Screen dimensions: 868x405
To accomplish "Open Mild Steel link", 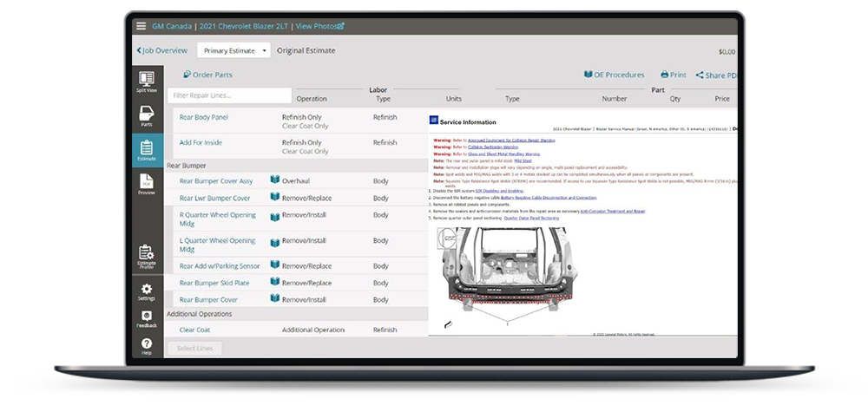I will click(523, 160).
